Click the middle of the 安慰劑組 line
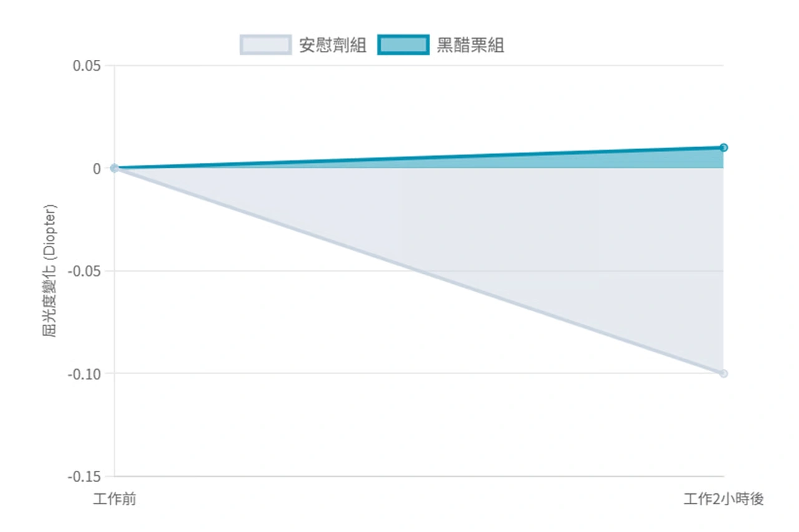 coord(419,271)
